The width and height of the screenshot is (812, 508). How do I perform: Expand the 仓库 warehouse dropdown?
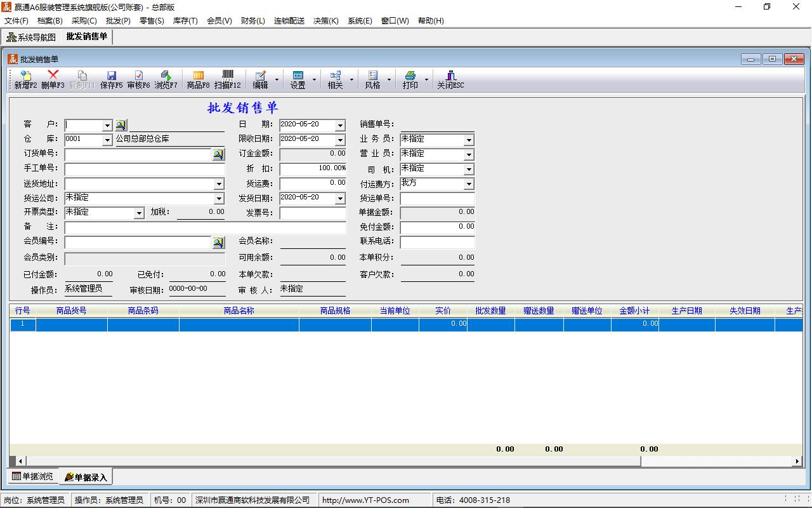pyautogui.click(x=107, y=140)
